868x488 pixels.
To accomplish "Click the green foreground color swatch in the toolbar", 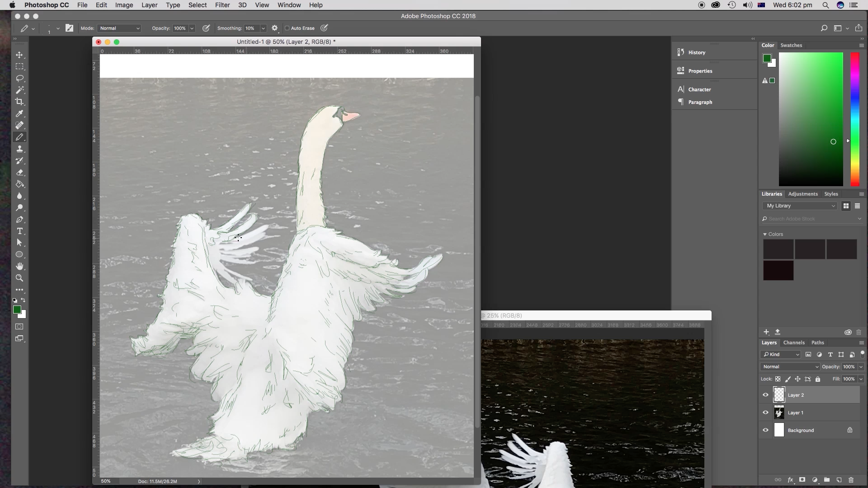I will [17, 310].
